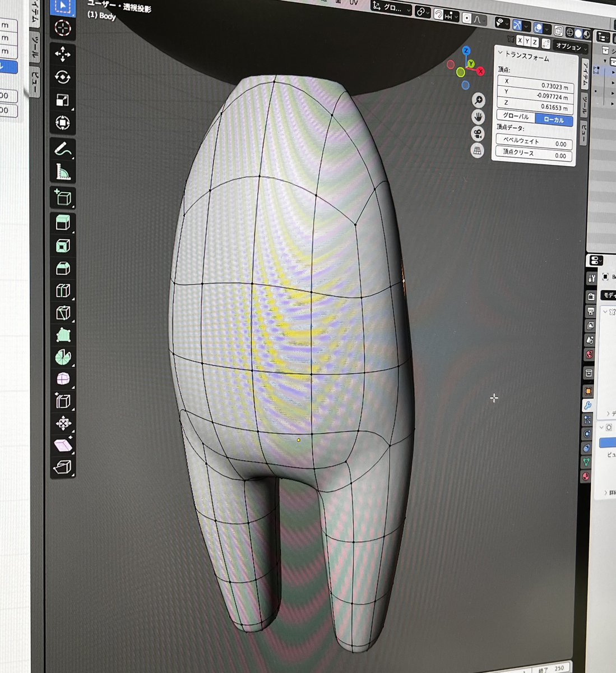Click the ベベルウェイト value field

tap(535, 142)
